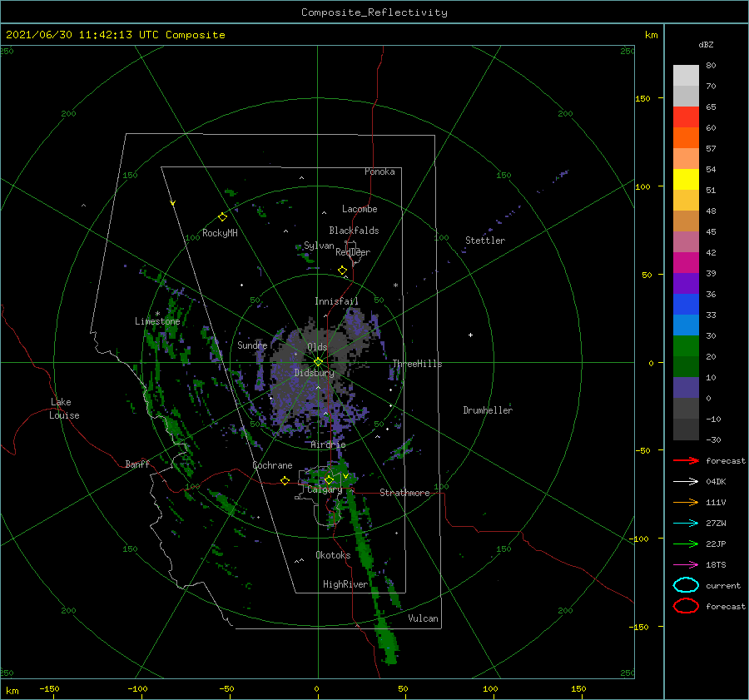Click the Olds city label
The height and width of the screenshot is (700, 749).
tap(317, 347)
